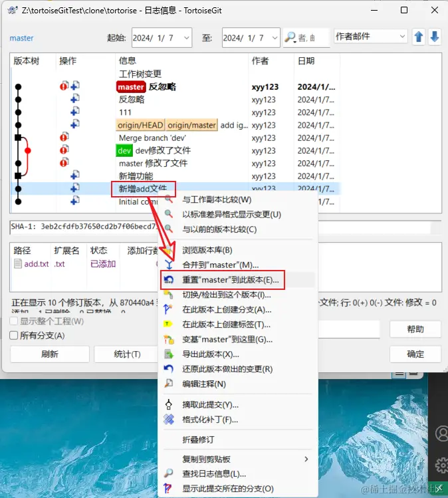This screenshot has width=448, height=498.
Task: Click the switch/checkout icon in context menu
Action: pyautogui.click(x=168, y=295)
